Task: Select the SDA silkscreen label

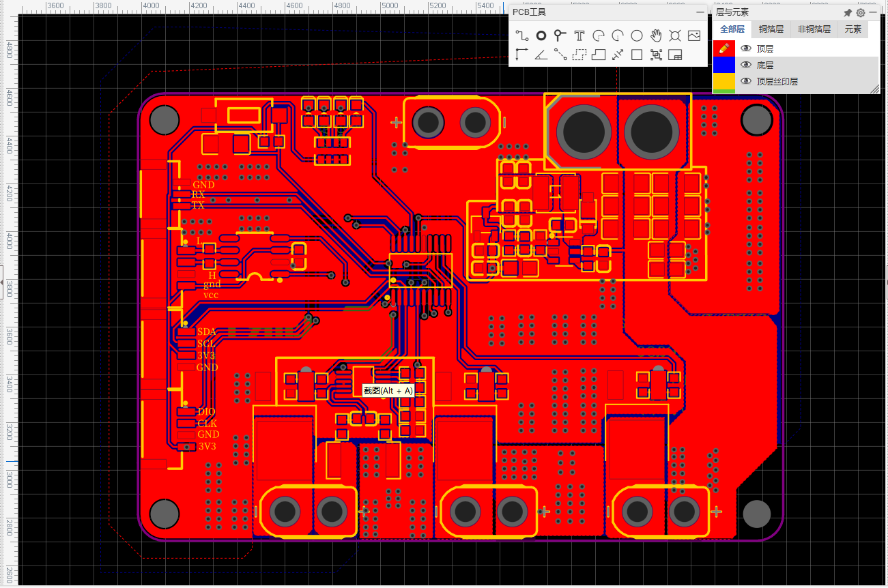Action: coord(207,332)
